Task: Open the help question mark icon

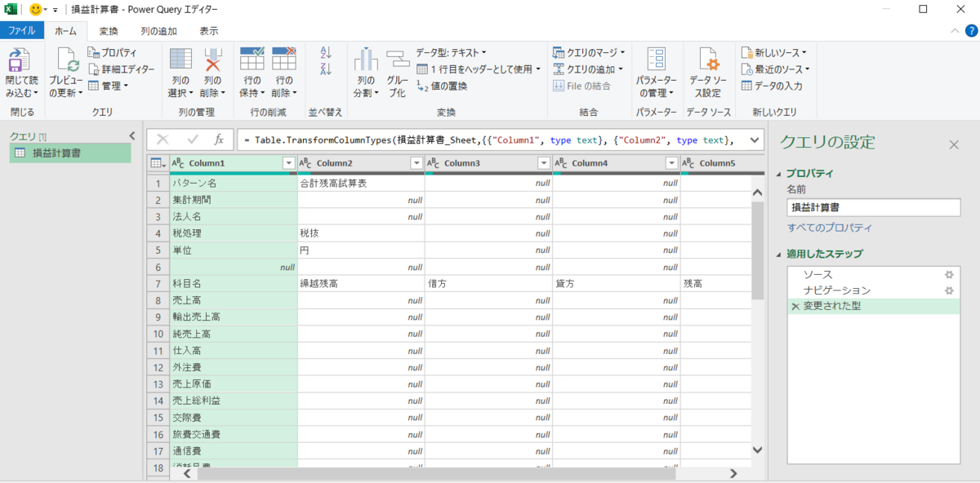Action: [969, 31]
